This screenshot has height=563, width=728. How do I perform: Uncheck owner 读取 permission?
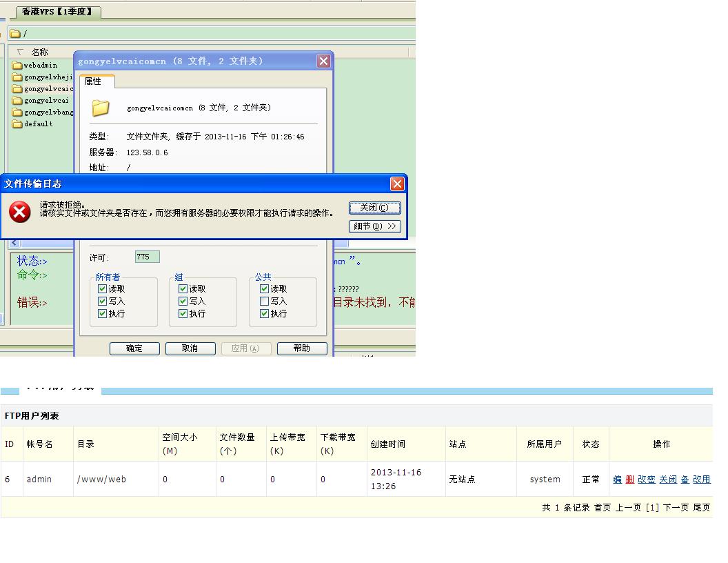103,289
